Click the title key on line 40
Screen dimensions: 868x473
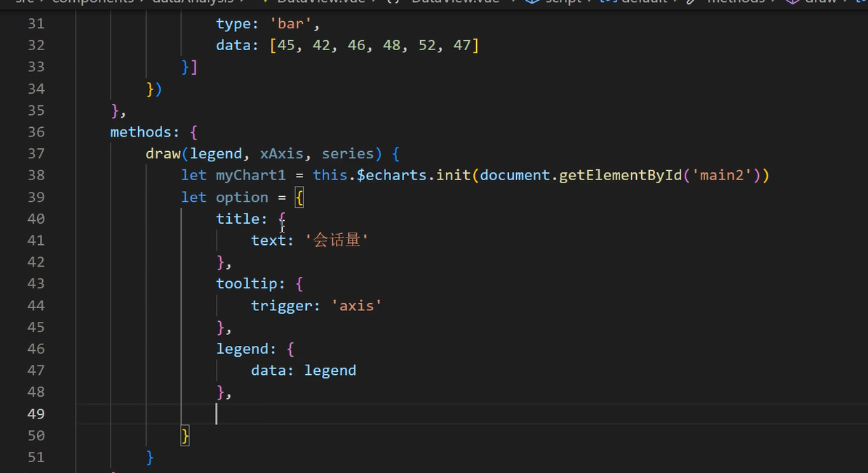(x=238, y=219)
